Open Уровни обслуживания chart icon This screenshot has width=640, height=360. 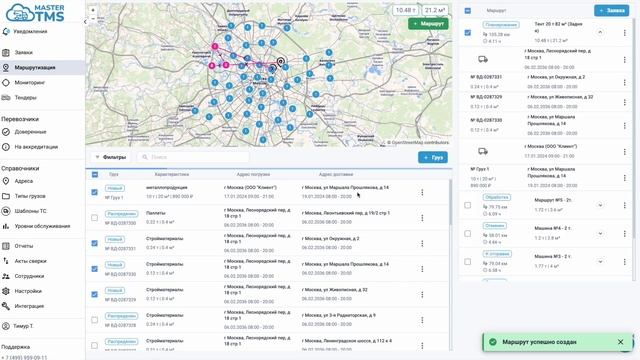click(x=6, y=226)
